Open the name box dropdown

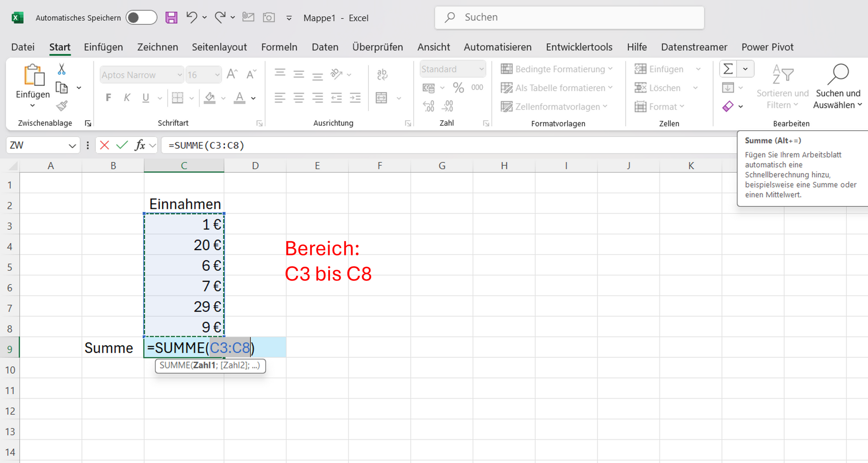(72, 146)
